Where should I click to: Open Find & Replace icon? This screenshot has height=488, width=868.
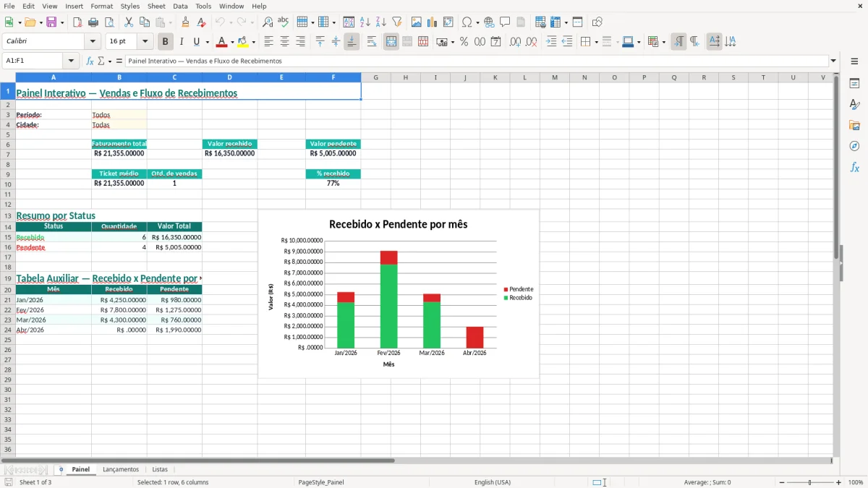click(268, 22)
